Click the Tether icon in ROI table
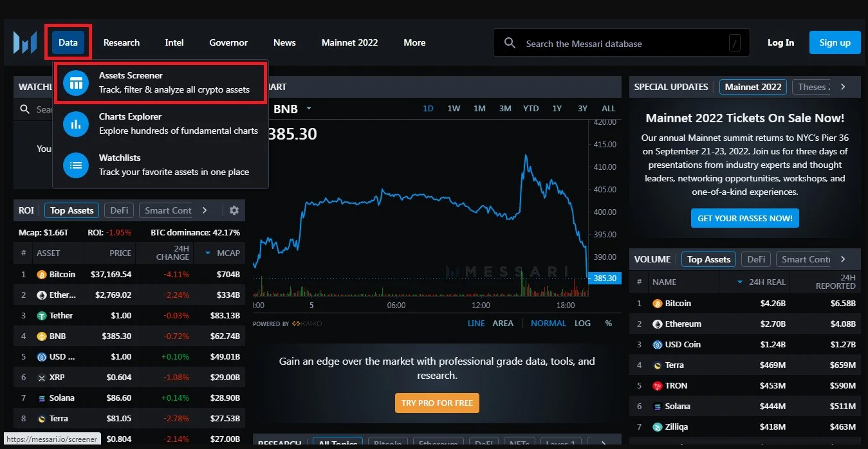The width and height of the screenshot is (868, 449). click(x=42, y=316)
